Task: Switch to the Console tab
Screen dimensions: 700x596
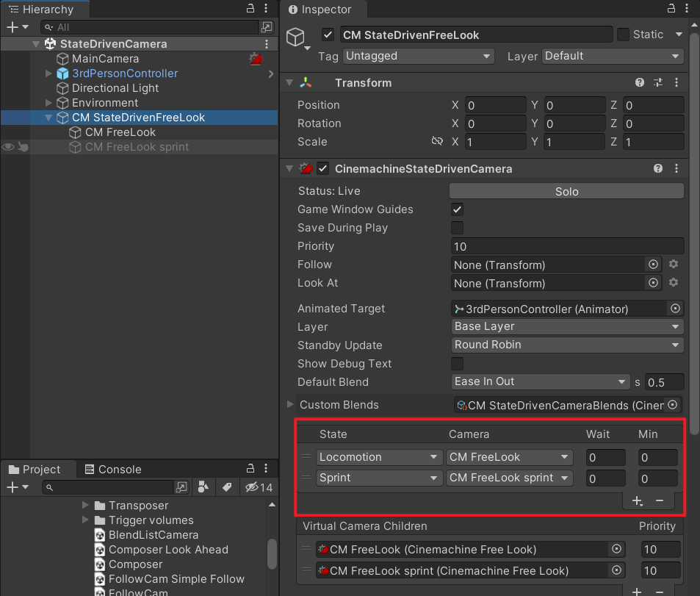Action: (113, 470)
